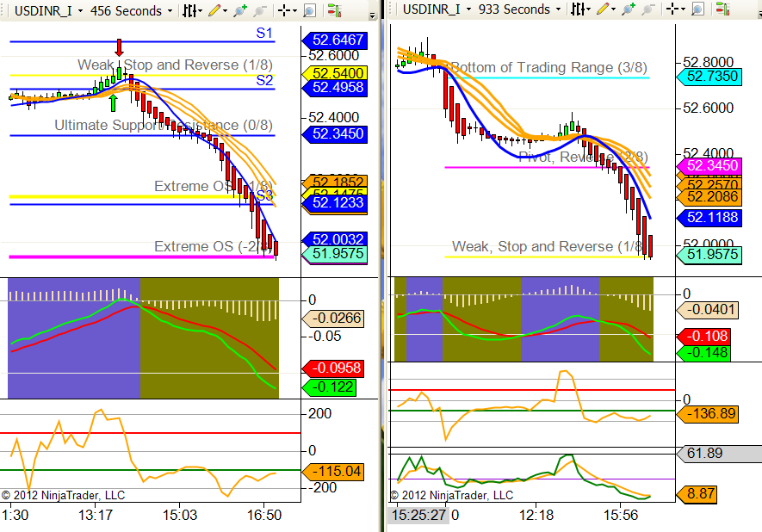
Task: Open the 456 Seconds interval dropdown
Action: coord(132,10)
